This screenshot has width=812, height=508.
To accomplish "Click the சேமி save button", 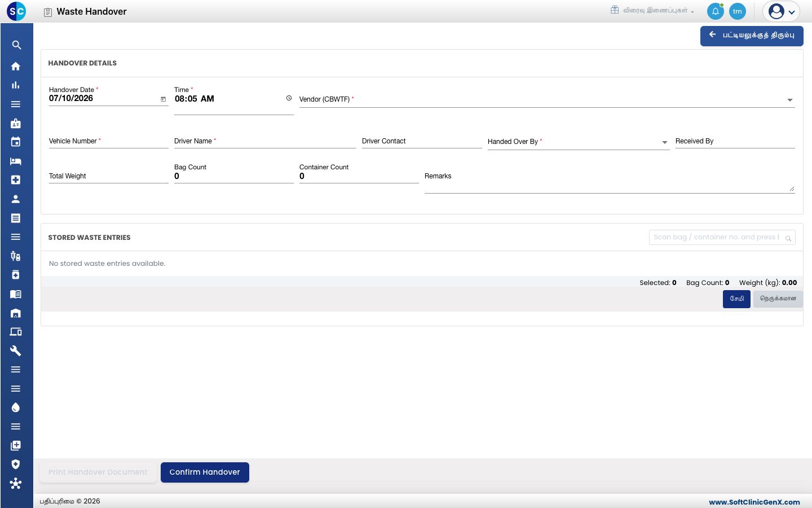I will point(736,299).
